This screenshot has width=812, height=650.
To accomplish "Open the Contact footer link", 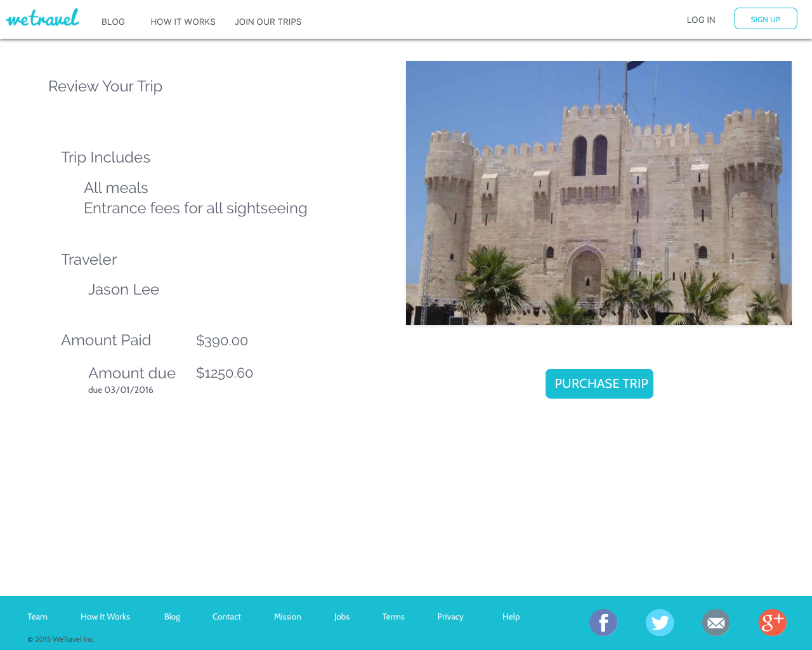I will click(226, 616).
